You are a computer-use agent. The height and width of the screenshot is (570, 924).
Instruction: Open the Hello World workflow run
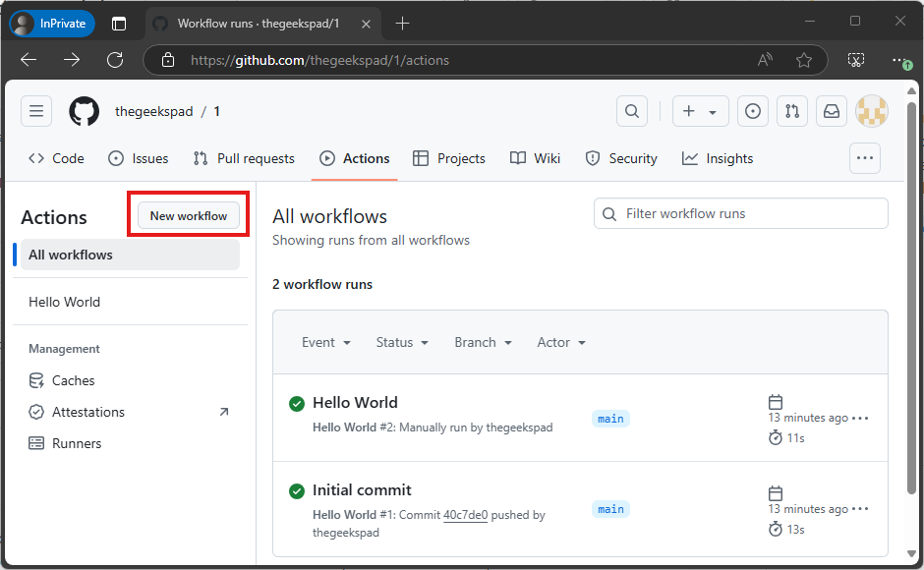coord(355,403)
